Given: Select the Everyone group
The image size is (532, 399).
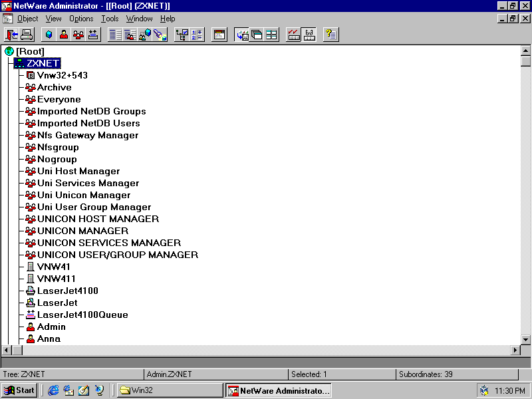Looking at the screenshot, I should (59, 99).
